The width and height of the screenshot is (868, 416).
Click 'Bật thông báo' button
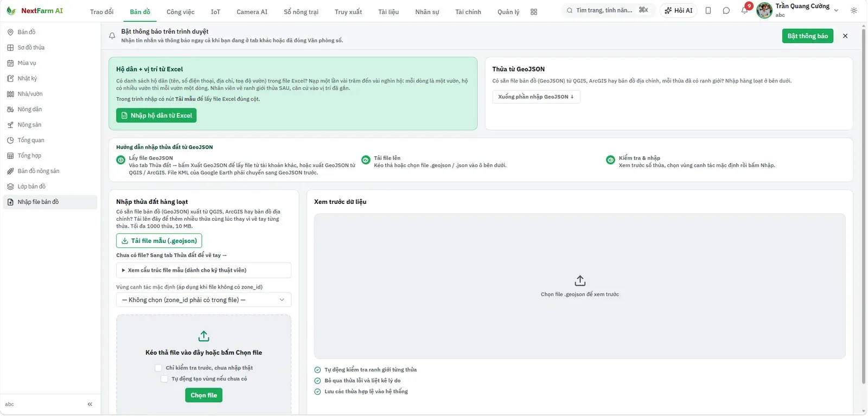[808, 36]
